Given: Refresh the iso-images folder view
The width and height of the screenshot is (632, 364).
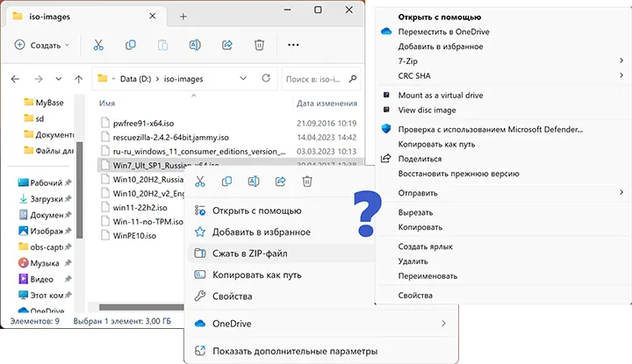Looking at the screenshot, I should (x=266, y=78).
